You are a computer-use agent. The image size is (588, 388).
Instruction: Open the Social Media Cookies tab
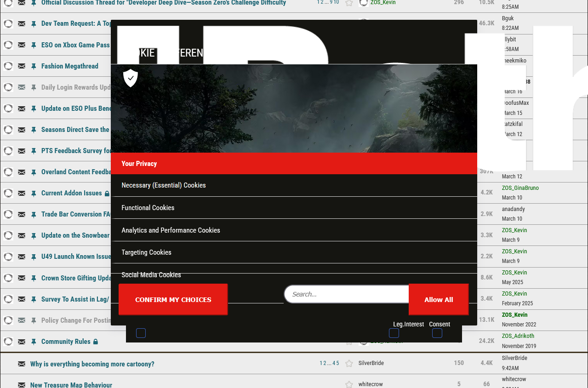(x=294, y=274)
